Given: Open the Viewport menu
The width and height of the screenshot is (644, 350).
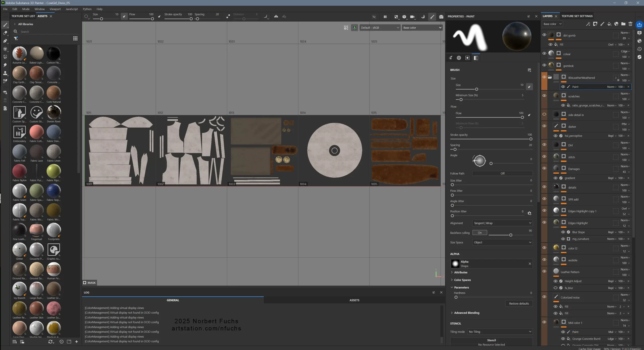Looking at the screenshot, I should 55,9.
